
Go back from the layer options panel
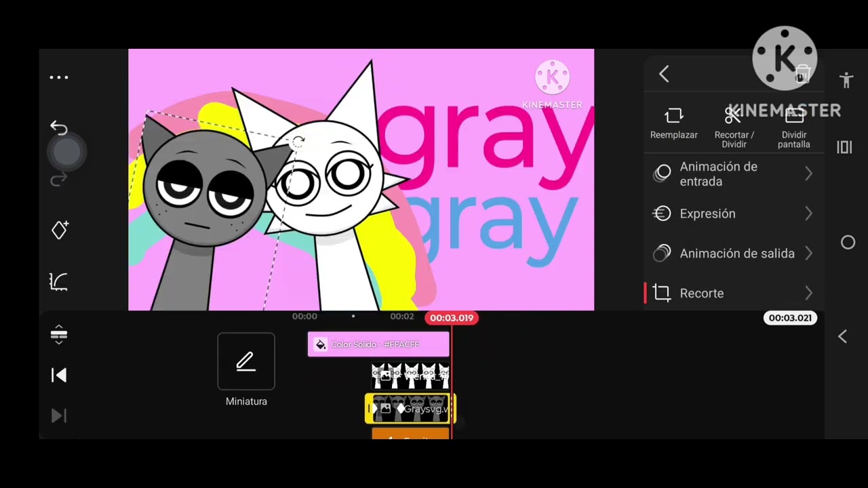pyautogui.click(x=664, y=74)
